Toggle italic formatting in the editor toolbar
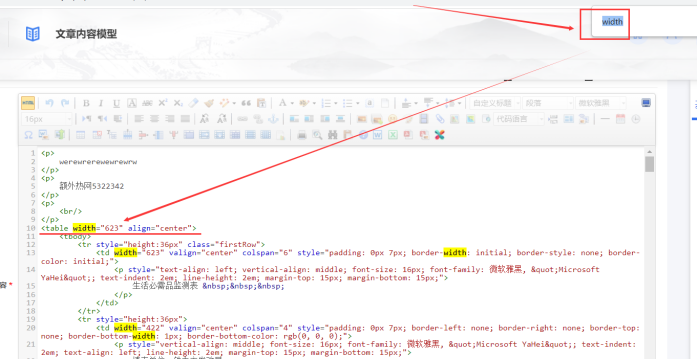The image size is (697, 360). click(x=100, y=104)
